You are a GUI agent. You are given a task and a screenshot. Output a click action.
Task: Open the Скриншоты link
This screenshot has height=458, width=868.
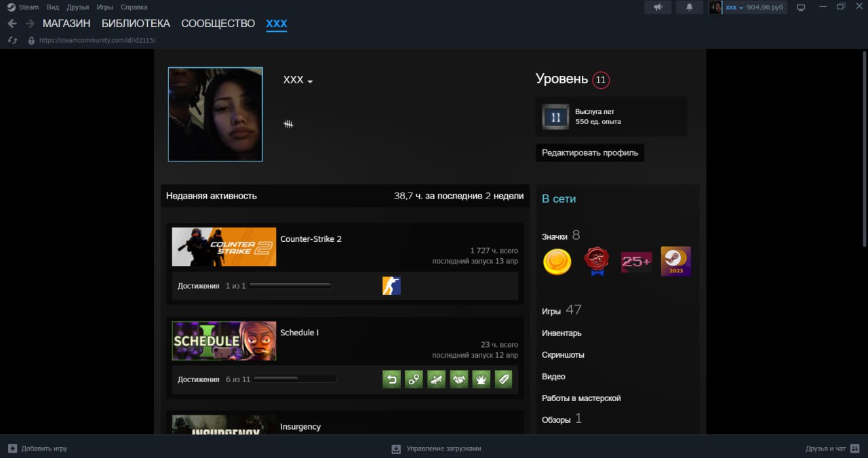point(563,355)
